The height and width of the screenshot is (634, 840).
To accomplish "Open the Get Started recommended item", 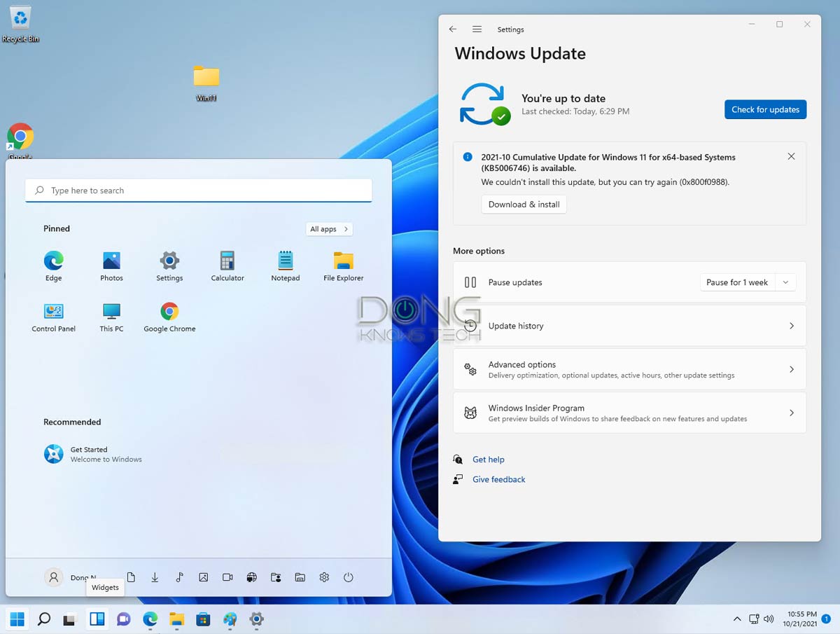I will click(93, 454).
